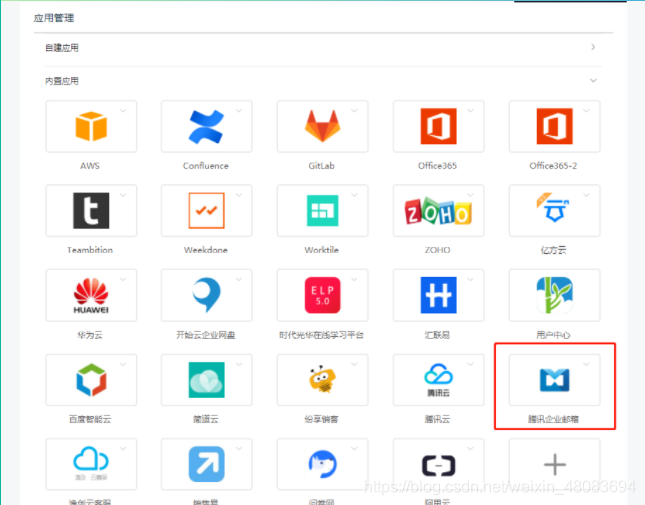Click the 'Office365-2' name label
Screen dimensions: 645x505
pos(553,166)
